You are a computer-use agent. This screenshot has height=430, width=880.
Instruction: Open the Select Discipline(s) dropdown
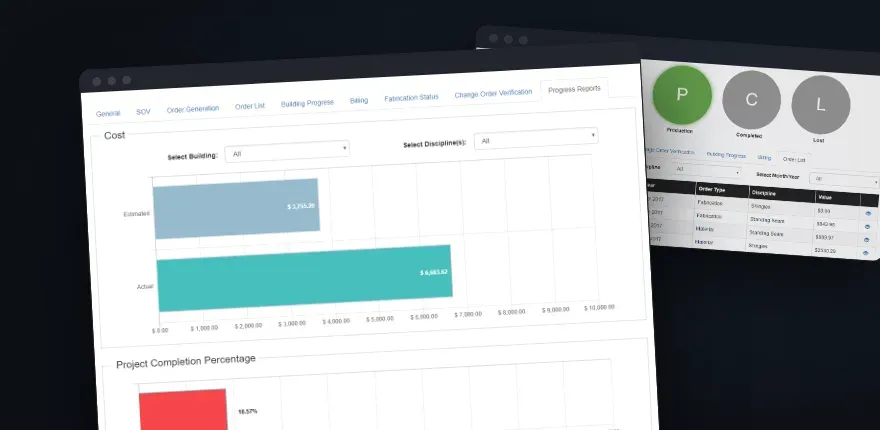click(536, 138)
